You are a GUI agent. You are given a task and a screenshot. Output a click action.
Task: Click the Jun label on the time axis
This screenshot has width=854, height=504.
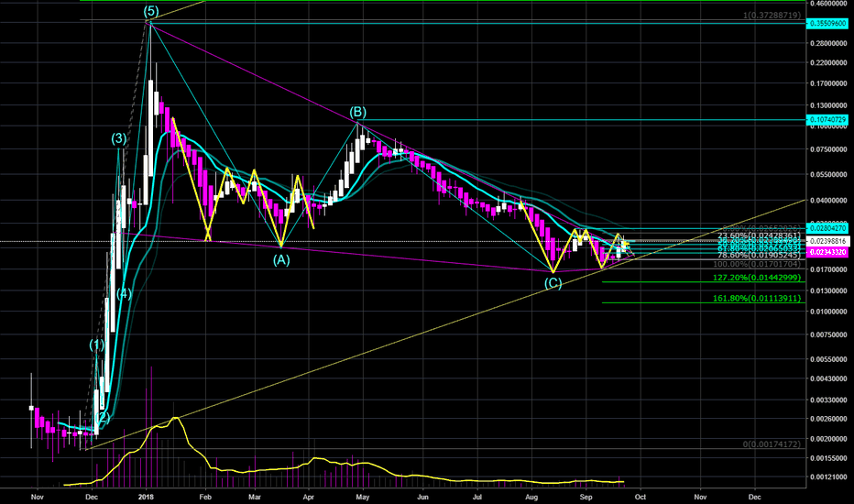click(x=422, y=497)
